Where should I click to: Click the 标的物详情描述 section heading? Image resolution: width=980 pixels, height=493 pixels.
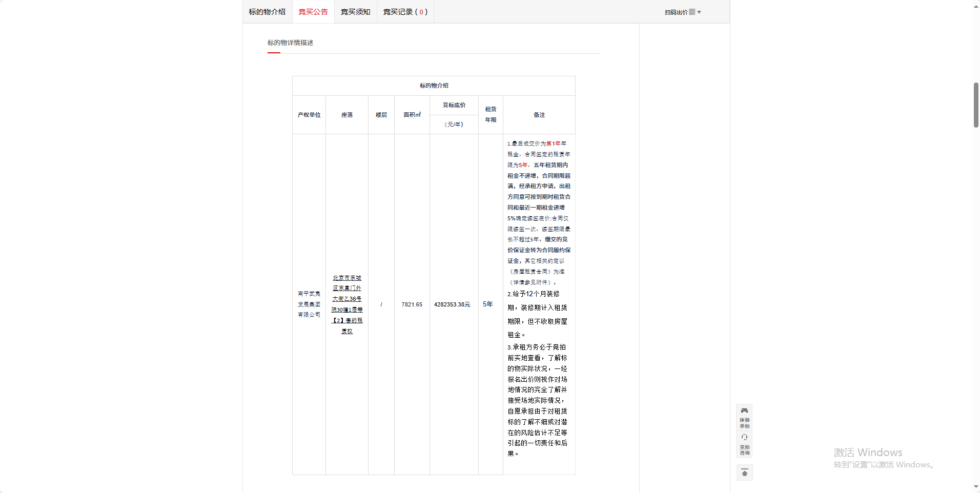coord(290,43)
